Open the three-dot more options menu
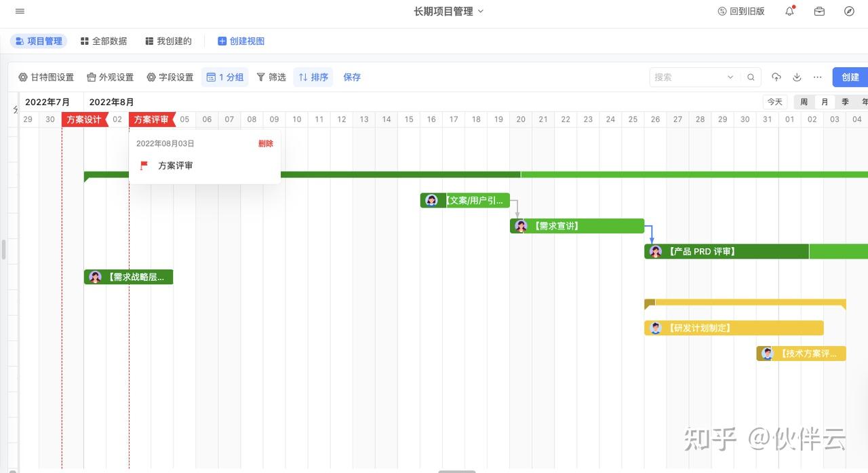The height and width of the screenshot is (473, 868). [x=818, y=77]
